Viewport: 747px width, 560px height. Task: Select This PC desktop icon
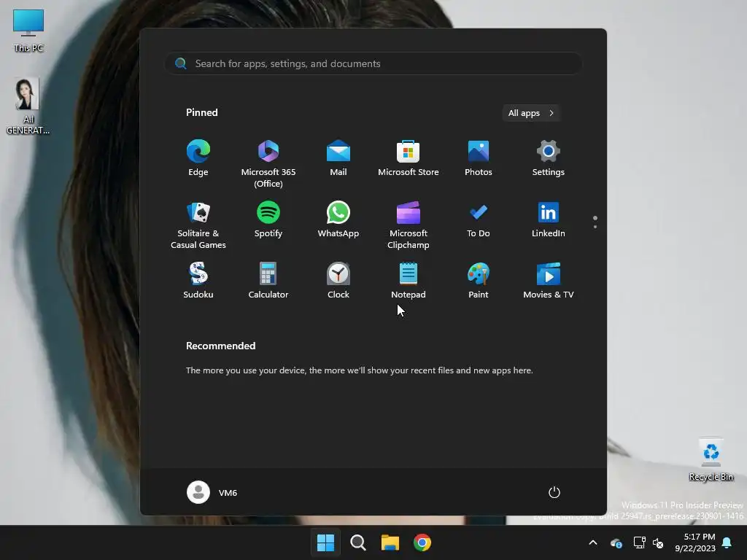tap(28, 31)
